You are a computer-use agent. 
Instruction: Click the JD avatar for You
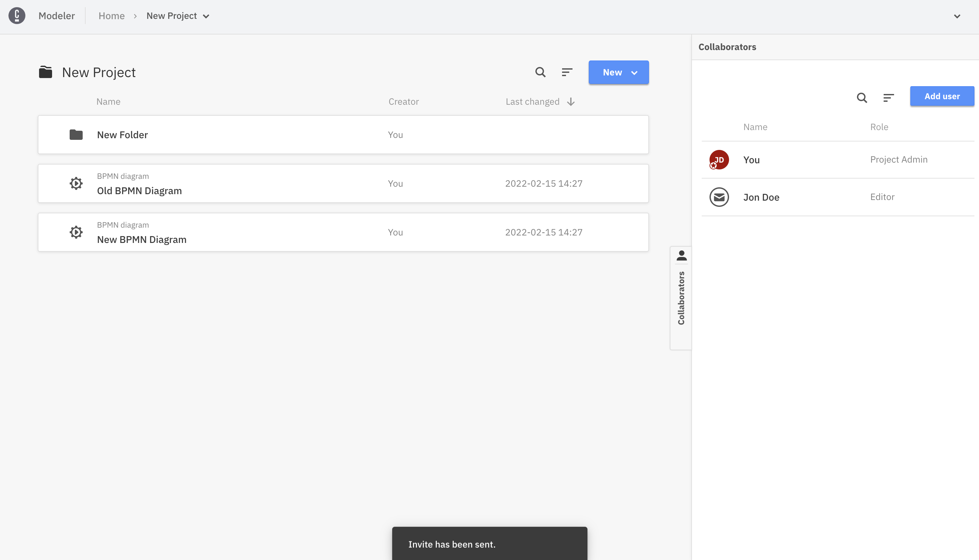point(719,160)
